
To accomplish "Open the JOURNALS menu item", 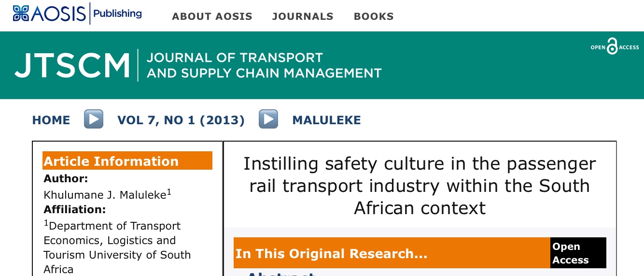I will point(303,16).
